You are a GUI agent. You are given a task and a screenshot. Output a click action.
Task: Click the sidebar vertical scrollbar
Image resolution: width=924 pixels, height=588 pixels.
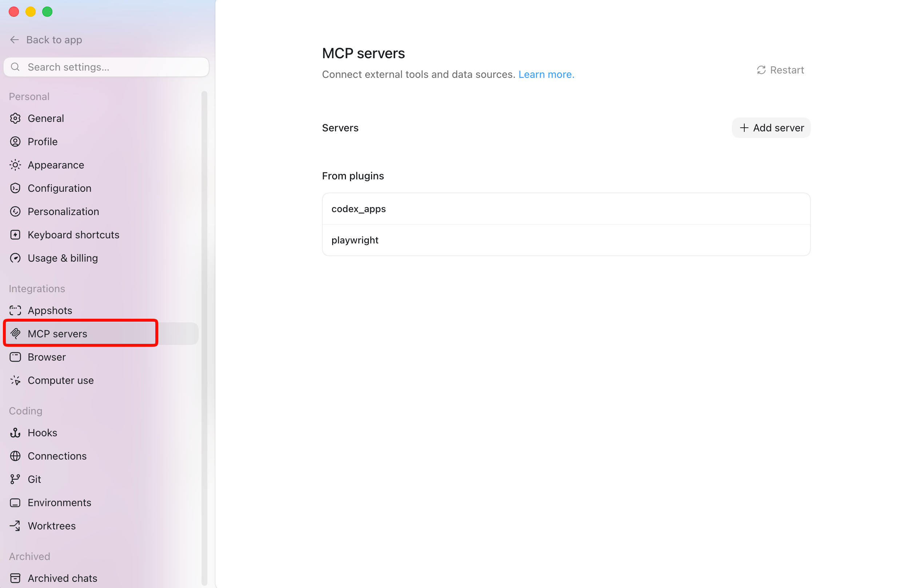[204, 338]
